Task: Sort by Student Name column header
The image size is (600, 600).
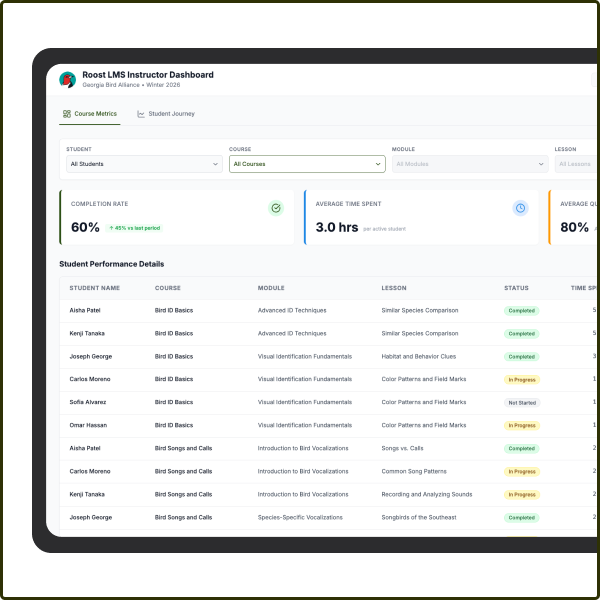Action: pyautogui.click(x=95, y=288)
